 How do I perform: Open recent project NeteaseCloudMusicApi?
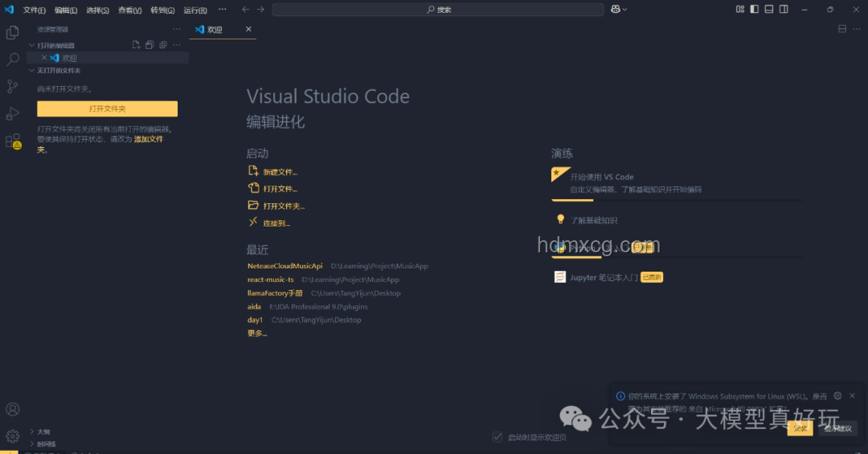point(285,266)
